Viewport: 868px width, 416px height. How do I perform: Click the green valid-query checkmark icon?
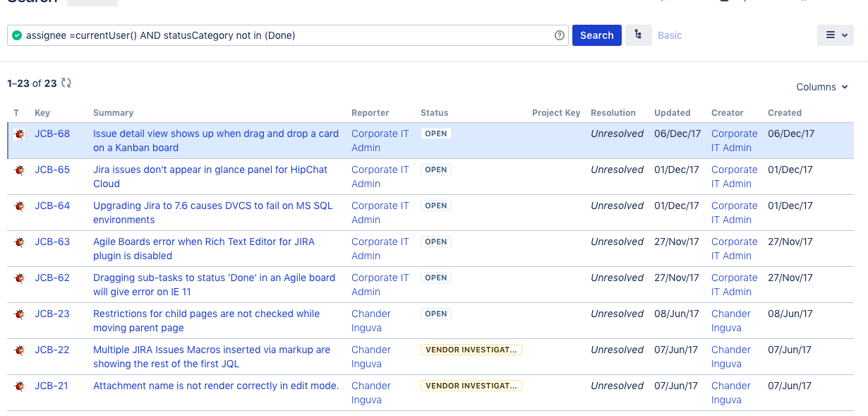coord(16,35)
